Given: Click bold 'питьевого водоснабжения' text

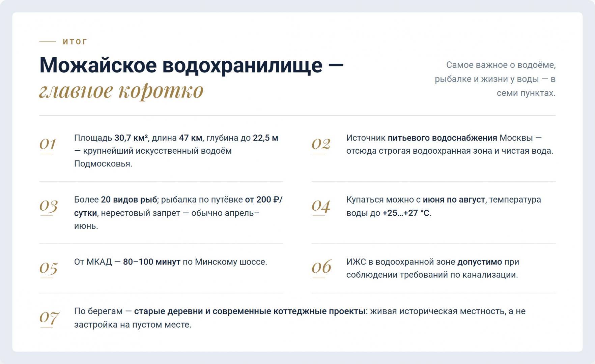Looking at the screenshot, I should click(442, 138).
